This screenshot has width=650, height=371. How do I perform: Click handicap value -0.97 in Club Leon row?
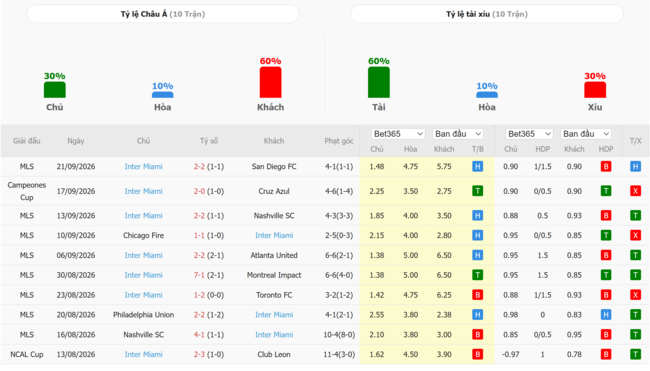tap(511, 354)
